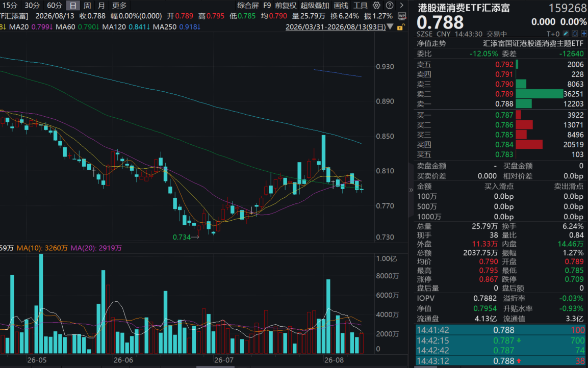Click the stock code 159268

(x=568, y=8)
